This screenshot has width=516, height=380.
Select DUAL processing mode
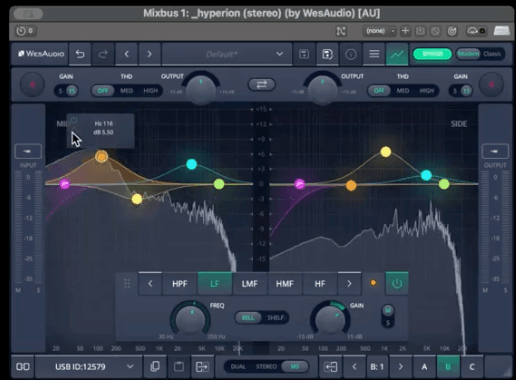click(238, 367)
